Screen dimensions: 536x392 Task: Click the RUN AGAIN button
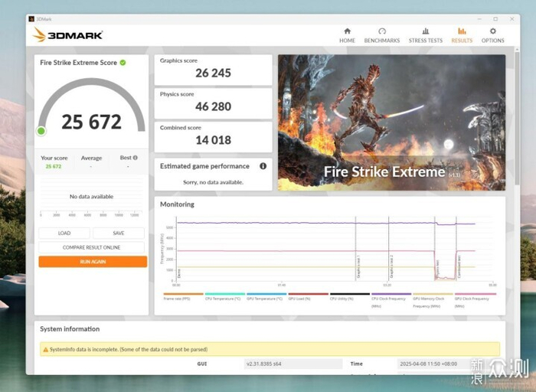93,262
